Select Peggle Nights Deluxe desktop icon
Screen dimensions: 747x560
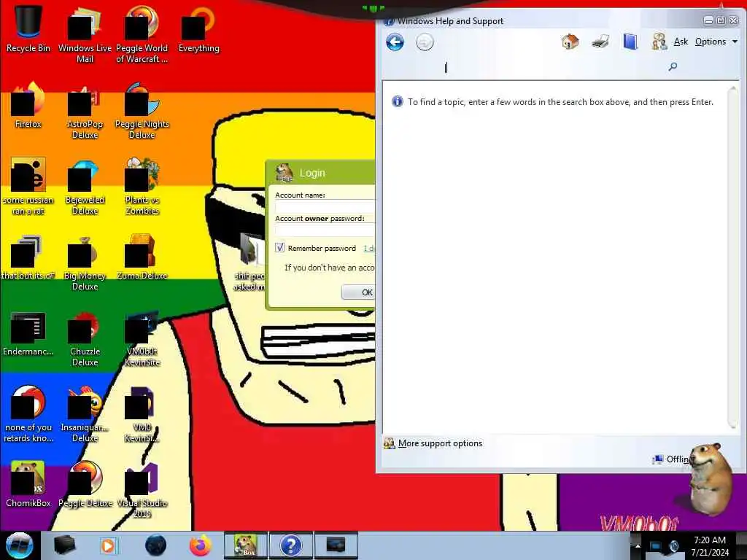pos(142,111)
